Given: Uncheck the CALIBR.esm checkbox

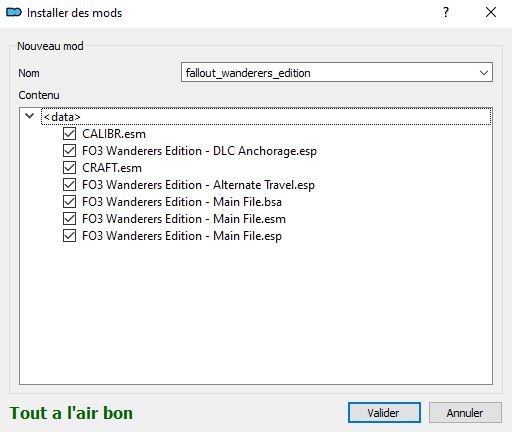Looking at the screenshot, I should tap(69, 134).
